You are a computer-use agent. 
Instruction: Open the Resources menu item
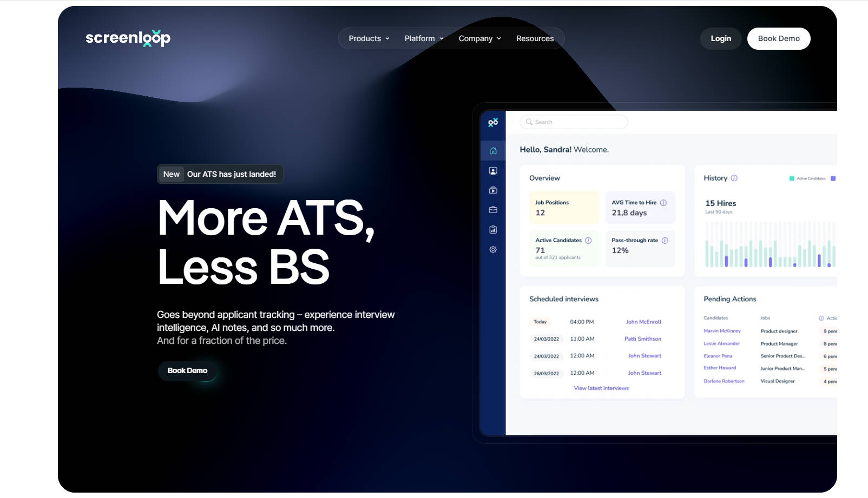coord(535,38)
